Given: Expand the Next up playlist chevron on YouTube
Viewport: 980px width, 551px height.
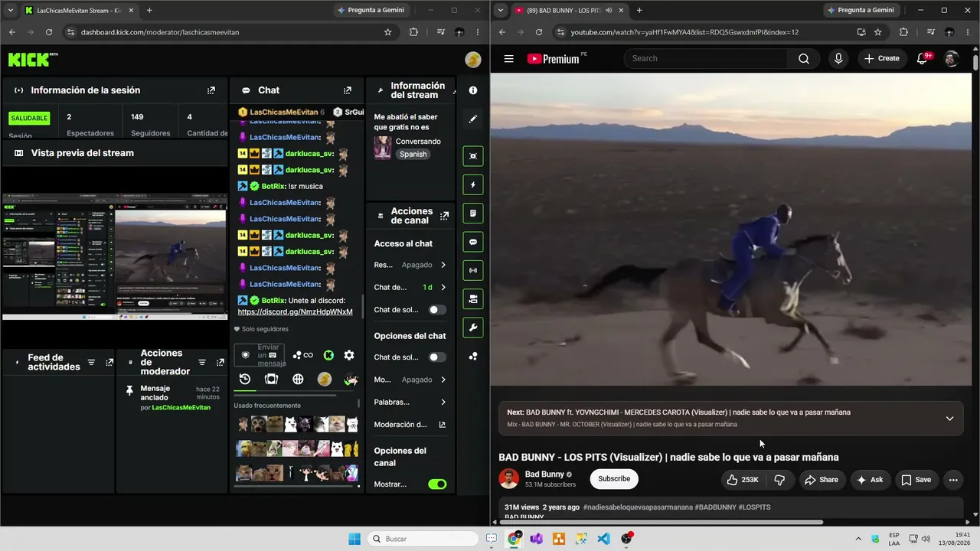Looking at the screenshot, I should pos(949,418).
